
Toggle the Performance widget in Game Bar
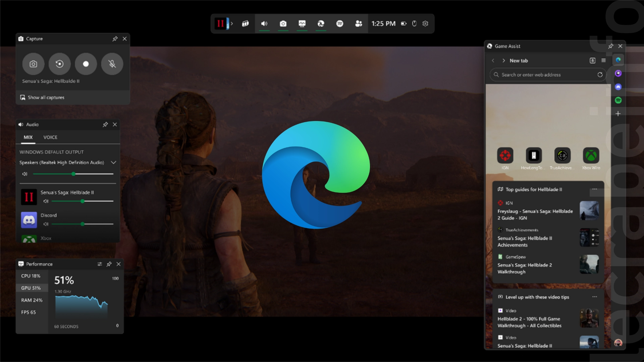click(302, 23)
